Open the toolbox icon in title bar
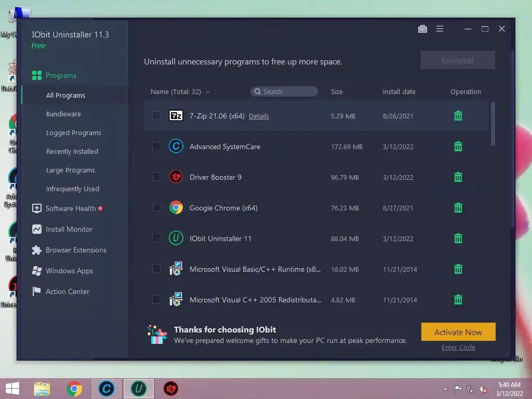 (x=422, y=29)
